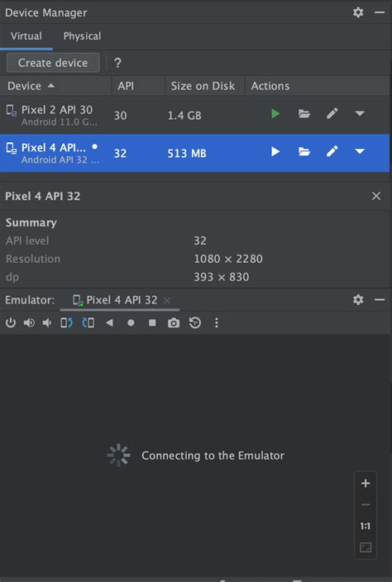Expand Pixel 2 API 30 actions dropdown arrow

pyautogui.click(x=360, y=113)
